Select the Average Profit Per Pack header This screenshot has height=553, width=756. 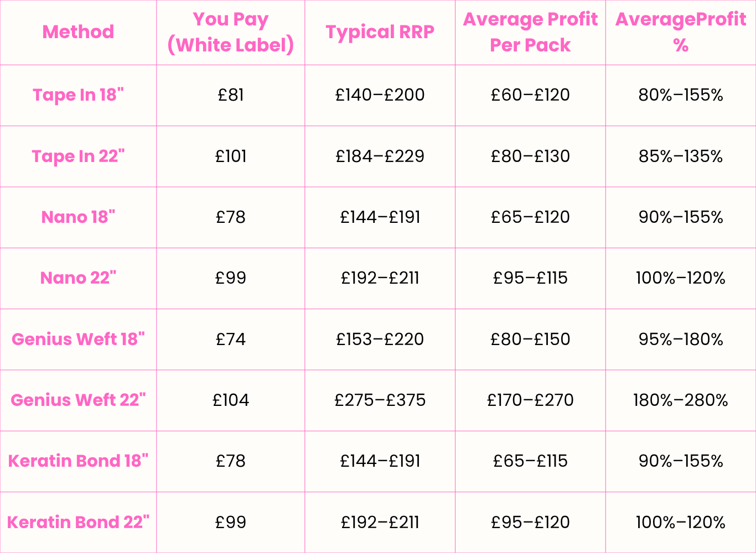[x=530, y=32]
